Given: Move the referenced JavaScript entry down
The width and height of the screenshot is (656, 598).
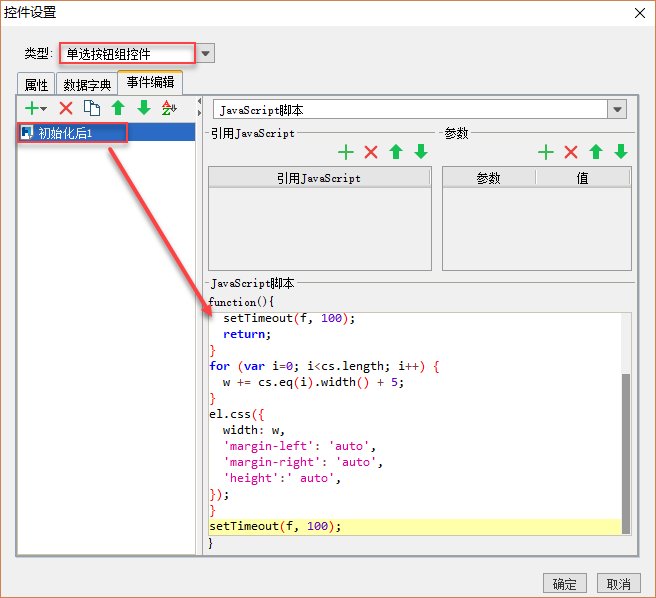Looking at the screenshot, I should [x=421, y=152].
